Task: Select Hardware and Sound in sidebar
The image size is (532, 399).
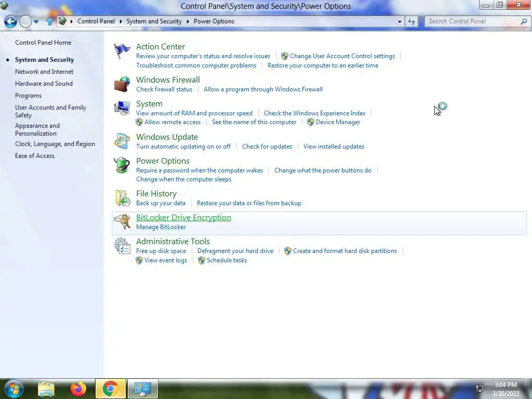Action: pos(44,84)
